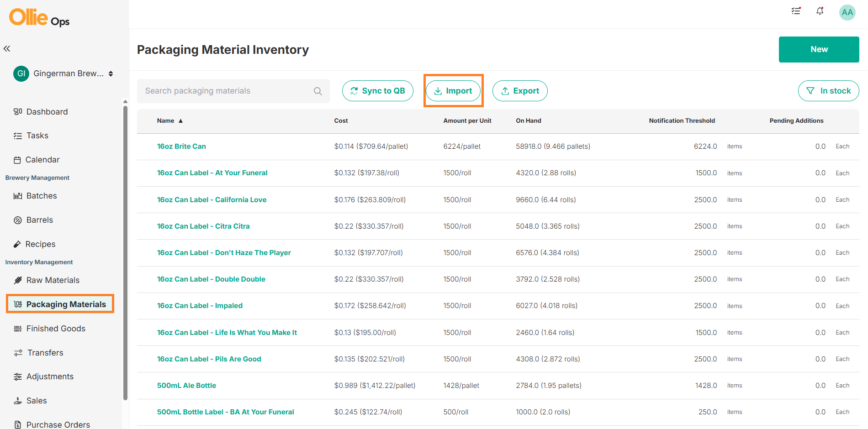
Task: Click the GI brewery avatar
Action: click(21, 73)
